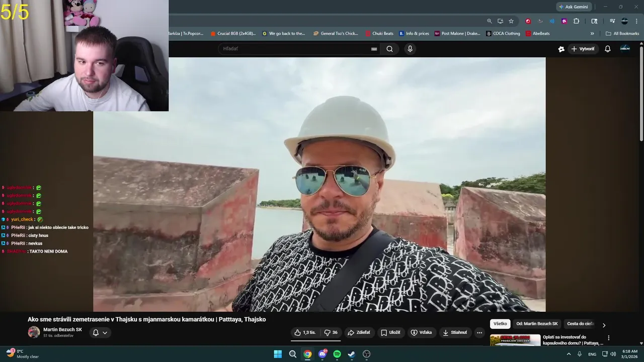Open clock showing 6:18 AM 3/1/2026
This screenshot has height=362, width=644.
(x=629, y=354)
